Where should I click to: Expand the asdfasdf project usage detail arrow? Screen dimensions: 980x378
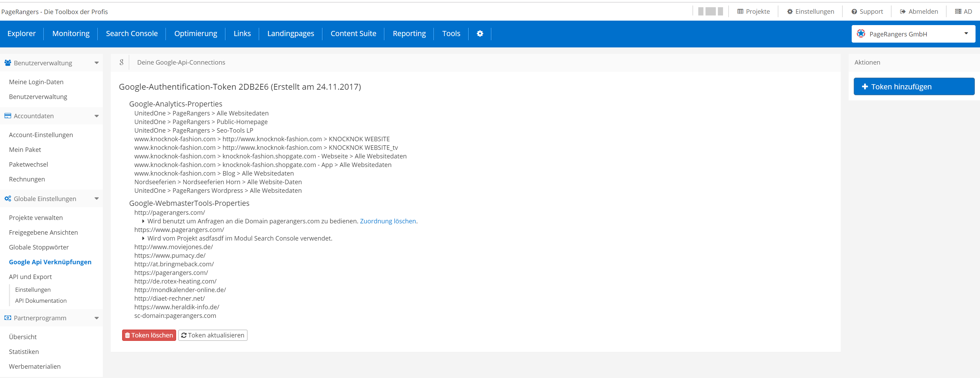coord(143,238)
